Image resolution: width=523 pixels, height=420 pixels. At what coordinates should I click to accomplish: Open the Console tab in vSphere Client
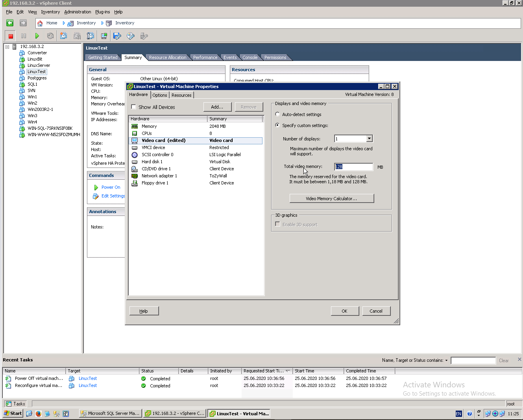(x=250, y=57)
